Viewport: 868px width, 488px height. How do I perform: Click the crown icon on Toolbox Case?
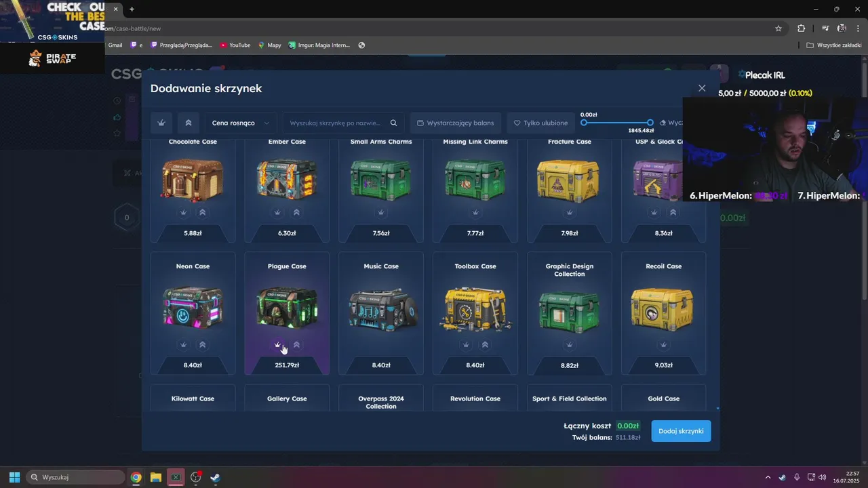466,344
